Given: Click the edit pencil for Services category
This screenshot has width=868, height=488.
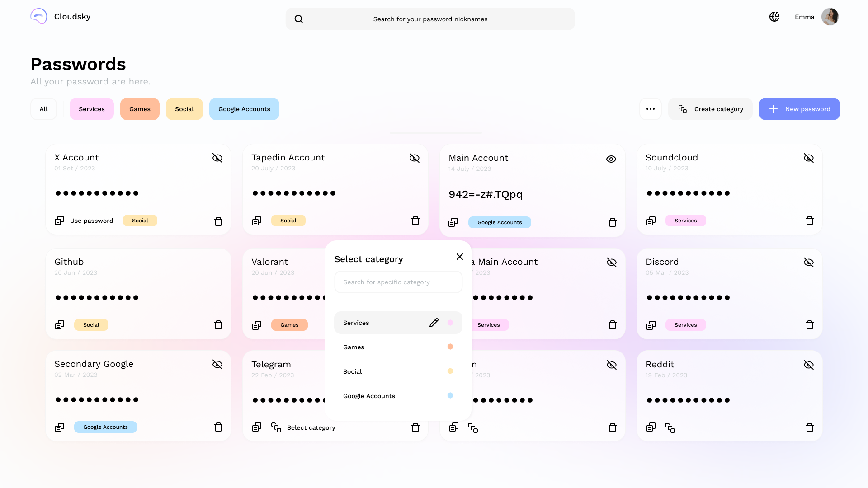Looking at the screenshot, I should pos(434,323).
